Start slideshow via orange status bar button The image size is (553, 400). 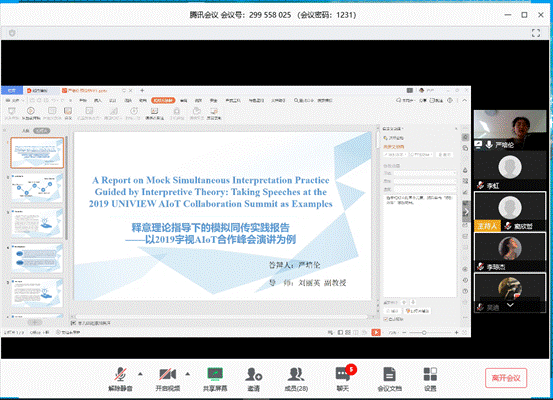[x=376, y=332]
